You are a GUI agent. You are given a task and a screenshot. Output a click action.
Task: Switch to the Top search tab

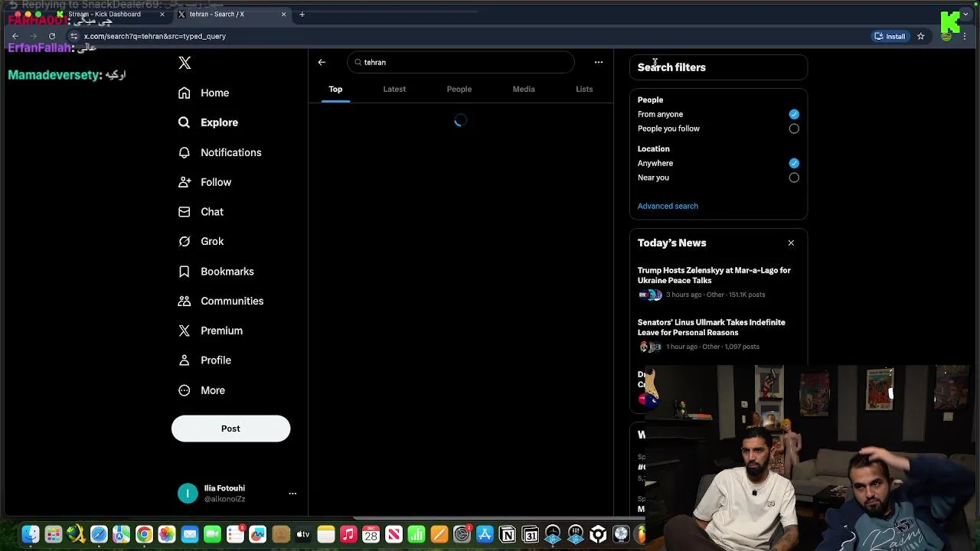tap(335, 89)
